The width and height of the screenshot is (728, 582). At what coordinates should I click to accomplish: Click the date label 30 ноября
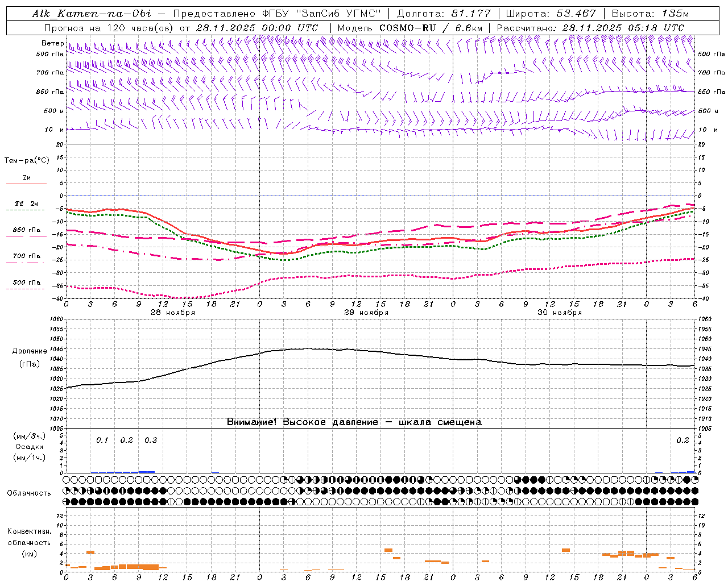pos(560,313)
